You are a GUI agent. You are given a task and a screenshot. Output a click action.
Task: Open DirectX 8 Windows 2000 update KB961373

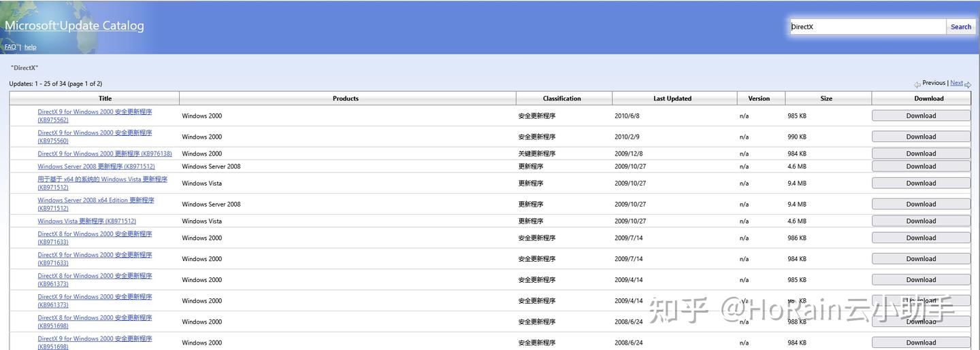[x=95, y=280]
